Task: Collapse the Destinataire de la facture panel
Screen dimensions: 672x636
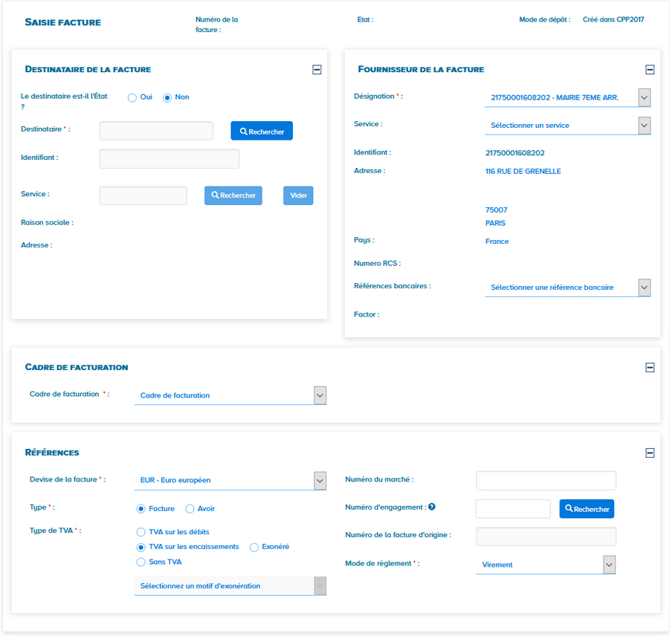Action: point(317,70)
